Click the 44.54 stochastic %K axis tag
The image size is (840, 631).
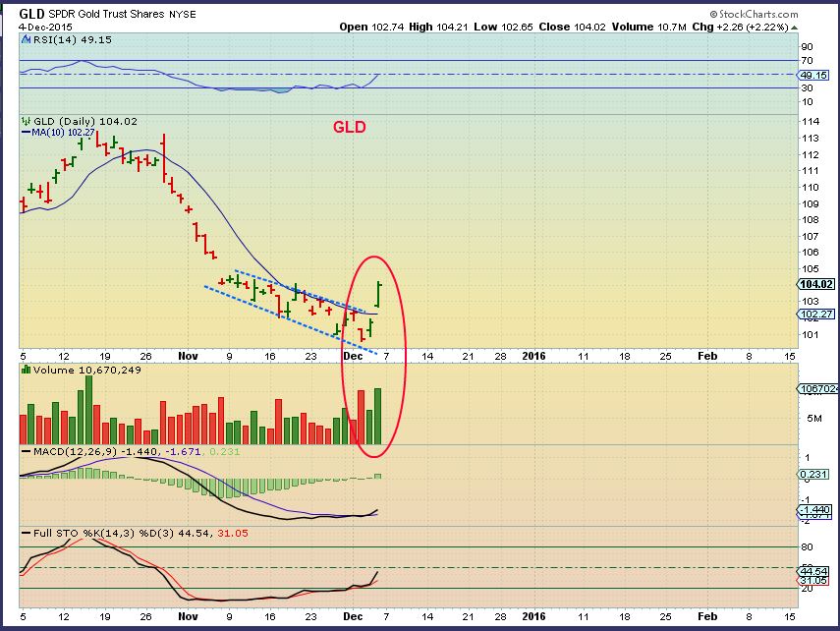(813, 571)
